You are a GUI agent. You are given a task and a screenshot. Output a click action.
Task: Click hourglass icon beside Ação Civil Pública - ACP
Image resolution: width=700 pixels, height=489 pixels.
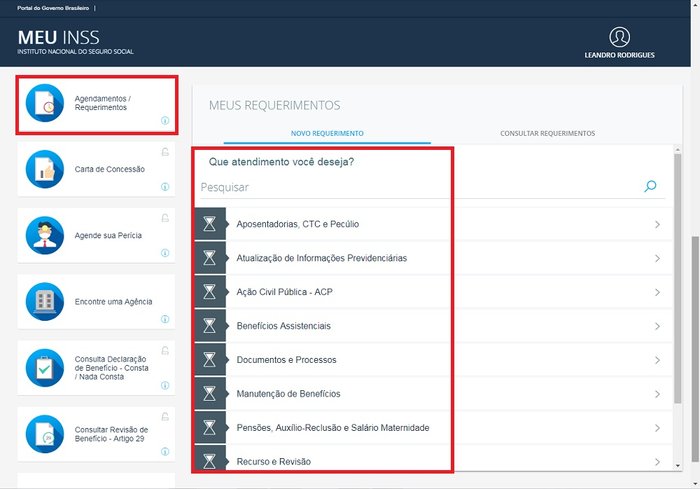210,292
